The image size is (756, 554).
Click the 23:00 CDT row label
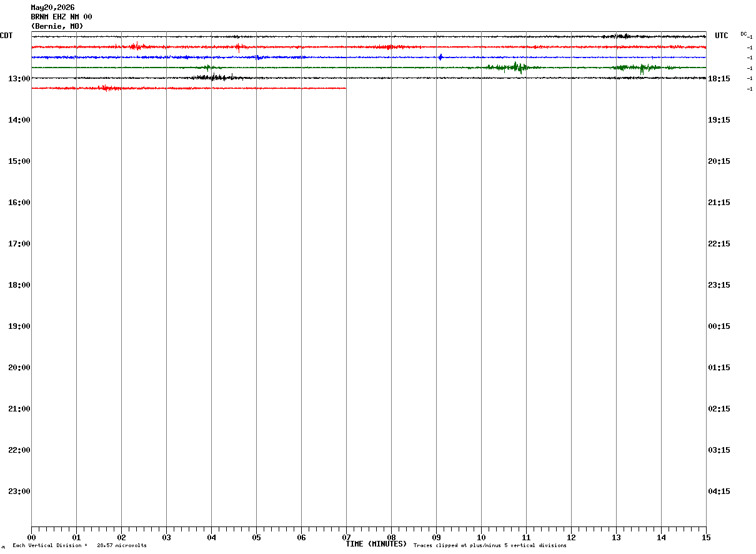[19, 491]
